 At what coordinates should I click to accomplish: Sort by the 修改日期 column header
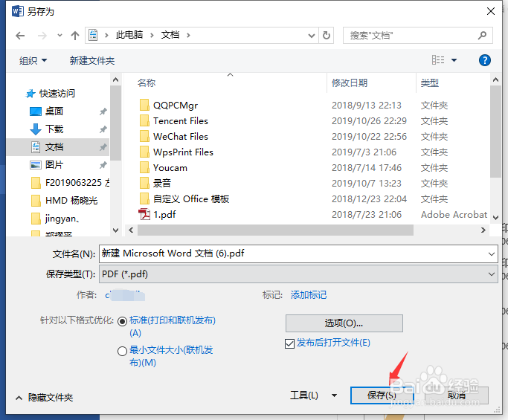350,83
